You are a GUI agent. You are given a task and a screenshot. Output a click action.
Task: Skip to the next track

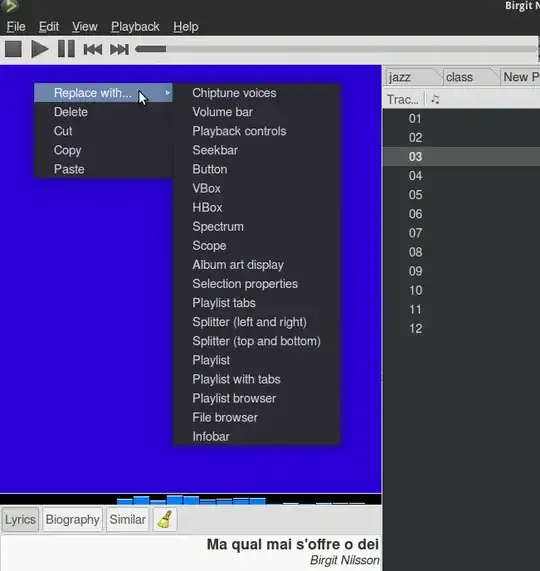click(x=119, y=49)
